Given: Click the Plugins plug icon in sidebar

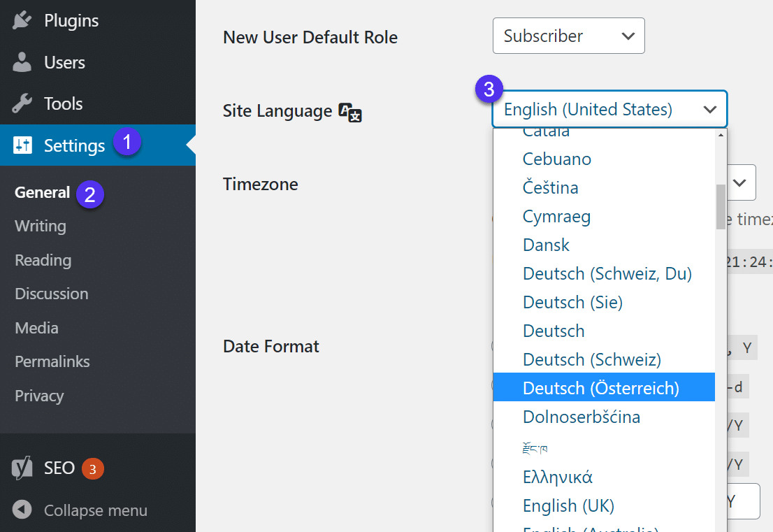Looking at the screenshot, I should (21, 20).
